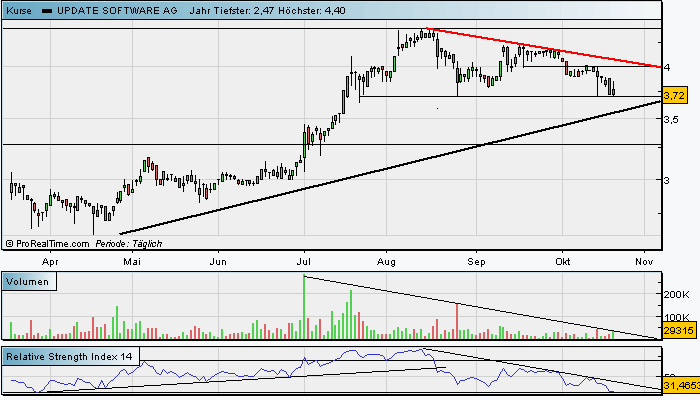Click the Relative Strength Index 14 label
The image size is (700, 400).
pos(70,357)
